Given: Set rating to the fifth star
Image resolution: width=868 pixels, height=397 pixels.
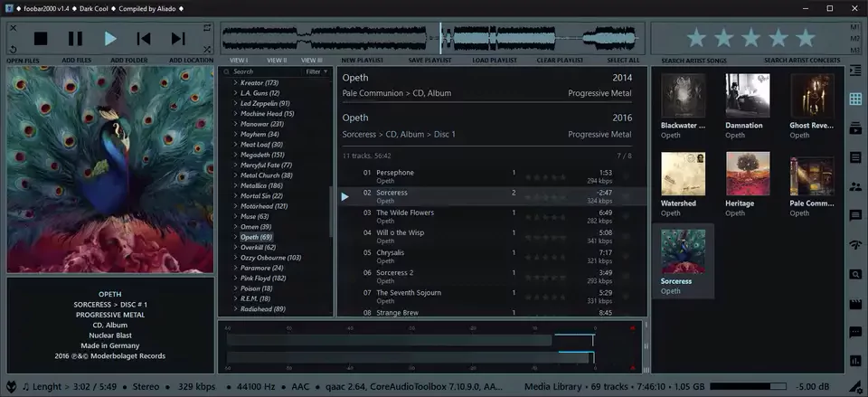Looking at the screenshot, I should (806, 38).
